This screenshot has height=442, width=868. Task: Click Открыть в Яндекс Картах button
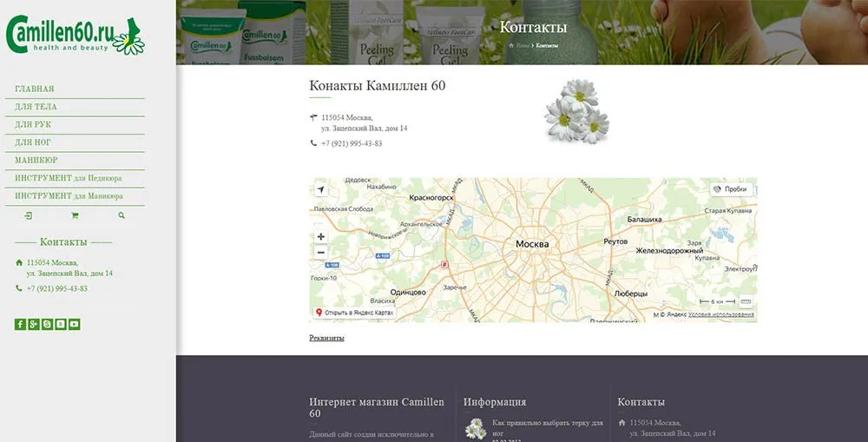coord(354,313)
